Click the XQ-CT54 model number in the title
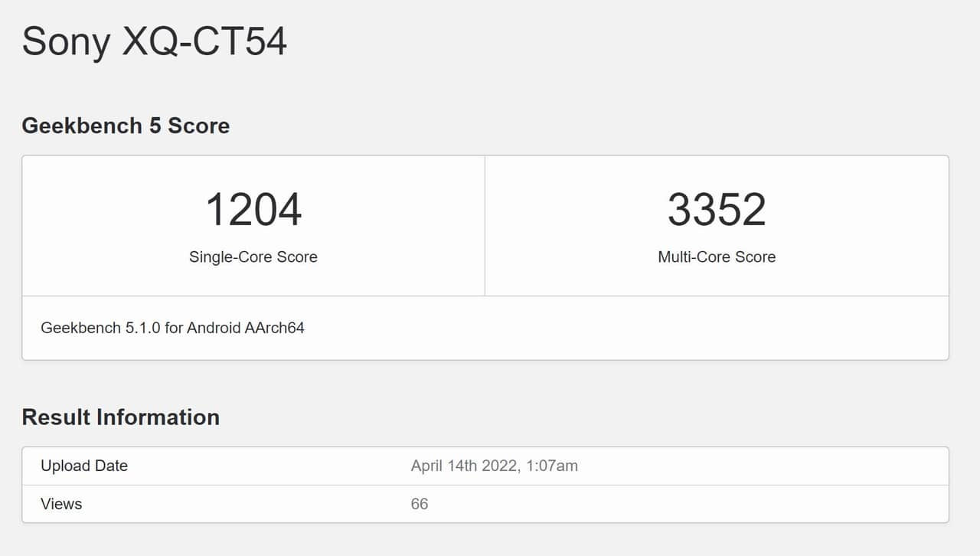This screenshot has width=980, height=556. tap(204, 41)
